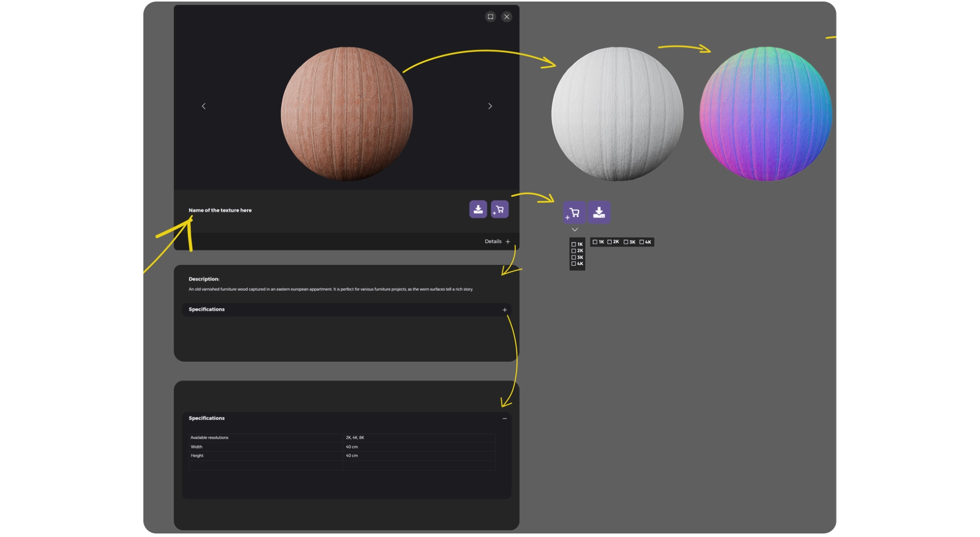Enable 2K in the horizontal resolution row
Screen dimensions: 980x537
[x=609, y=242]
